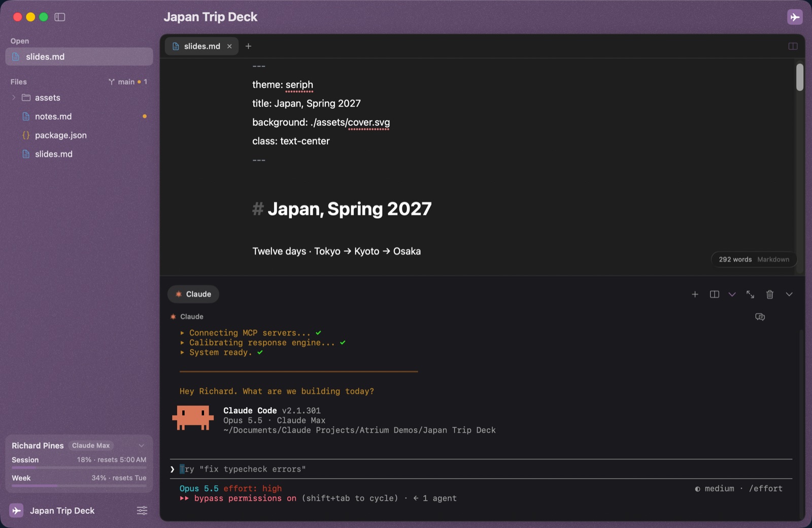Click the editor vertical scrollbar

pyautogui.click(x=800, y=77)
